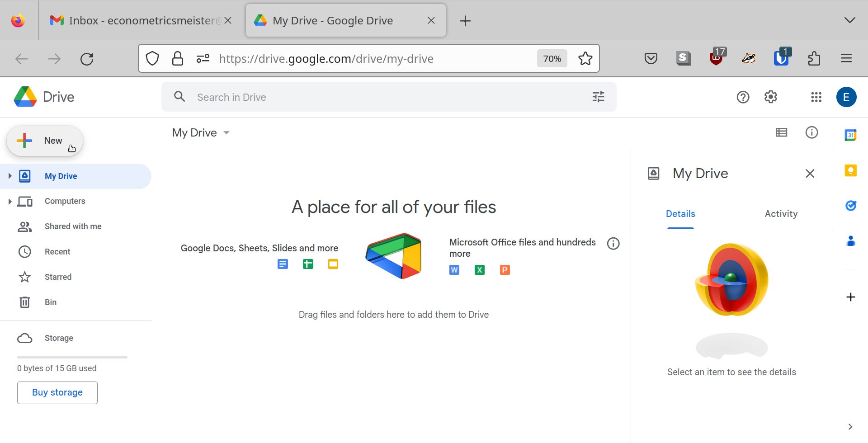Viewport: 868px width, 443px height.
Task: Open the Help support icon
Action: point(743,97)
